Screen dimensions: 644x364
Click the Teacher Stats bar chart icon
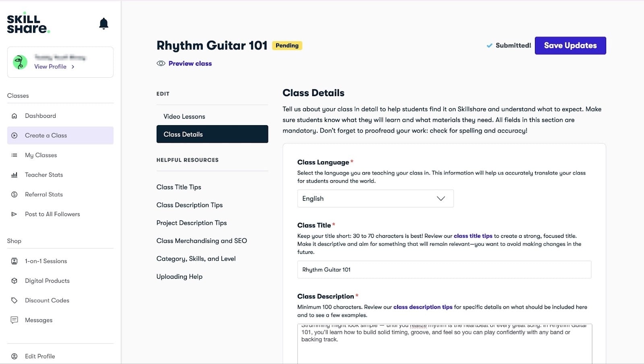pyautogui.click(x=14, y=175)
